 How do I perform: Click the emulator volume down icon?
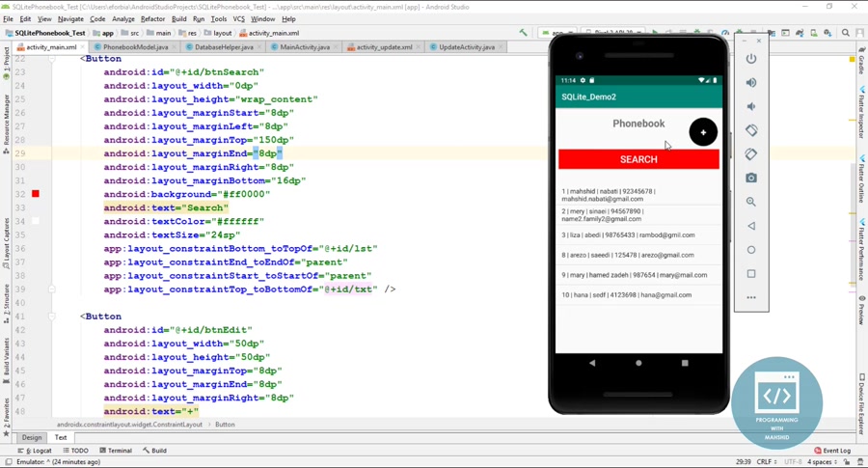coord(751,107)
